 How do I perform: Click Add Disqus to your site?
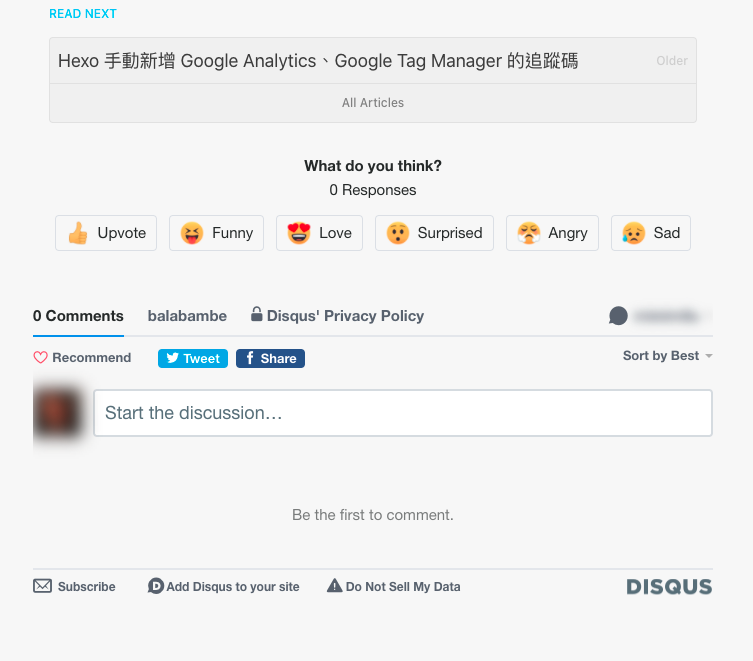(x=224, y=587)
